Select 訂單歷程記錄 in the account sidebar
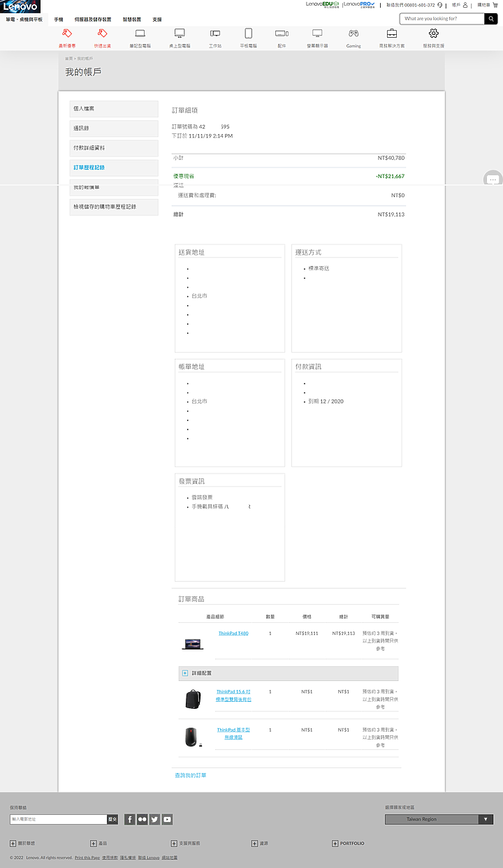This screenshot has width=503, height=868. click(114, 168)
